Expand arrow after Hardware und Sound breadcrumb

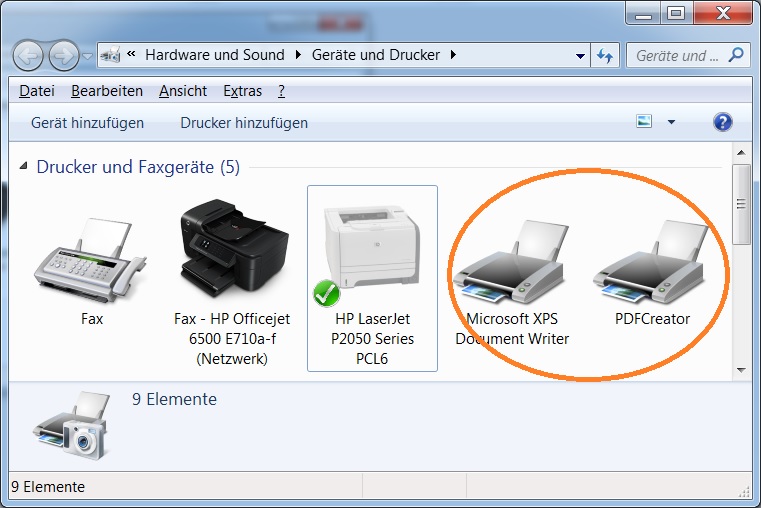pyautogui.click(x=298, y=55)
